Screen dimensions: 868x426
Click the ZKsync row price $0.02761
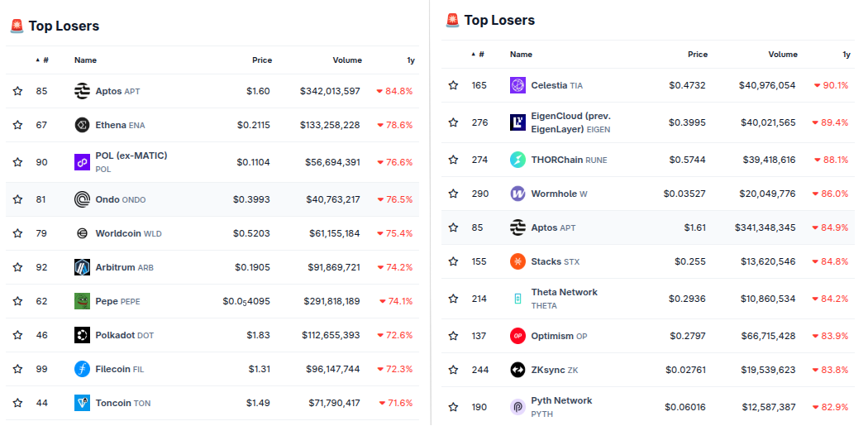coord(685,370)
